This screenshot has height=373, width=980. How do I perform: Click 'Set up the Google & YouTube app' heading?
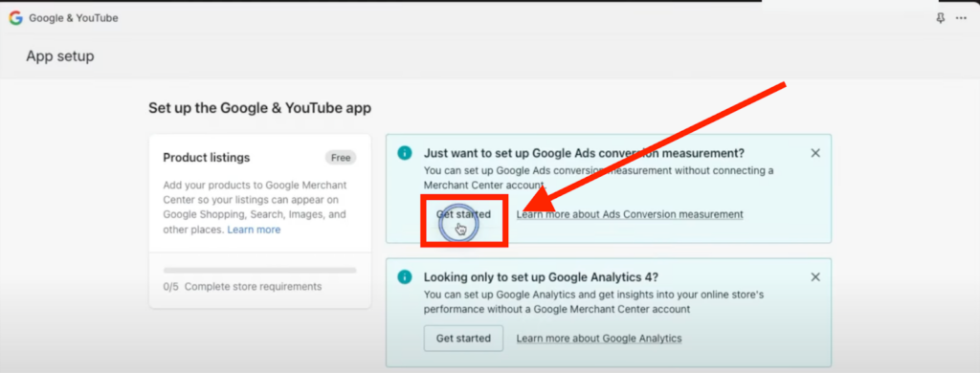pyautogui.click(x=259, y=108)
